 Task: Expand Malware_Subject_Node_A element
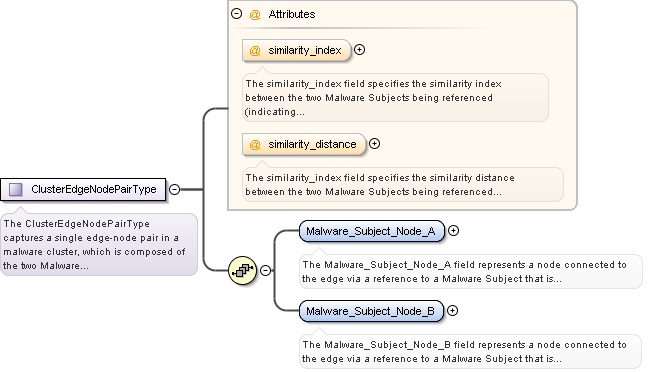tap(454, 231)
